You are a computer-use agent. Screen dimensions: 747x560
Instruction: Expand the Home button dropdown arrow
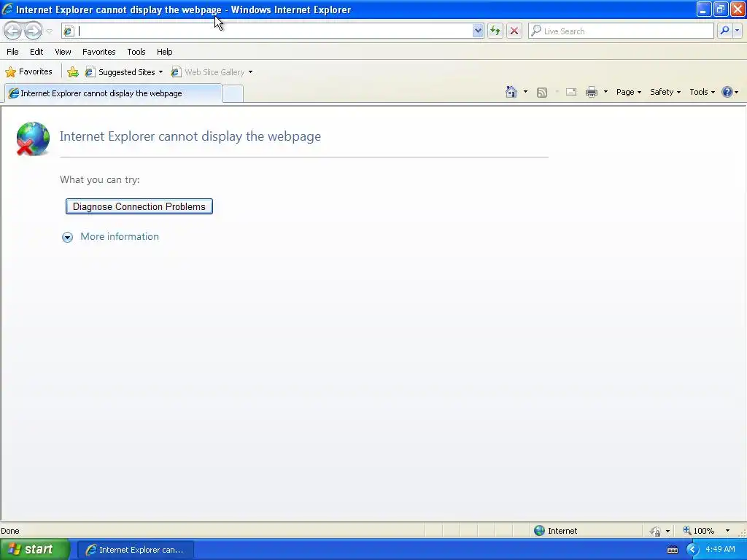[525, 92]
